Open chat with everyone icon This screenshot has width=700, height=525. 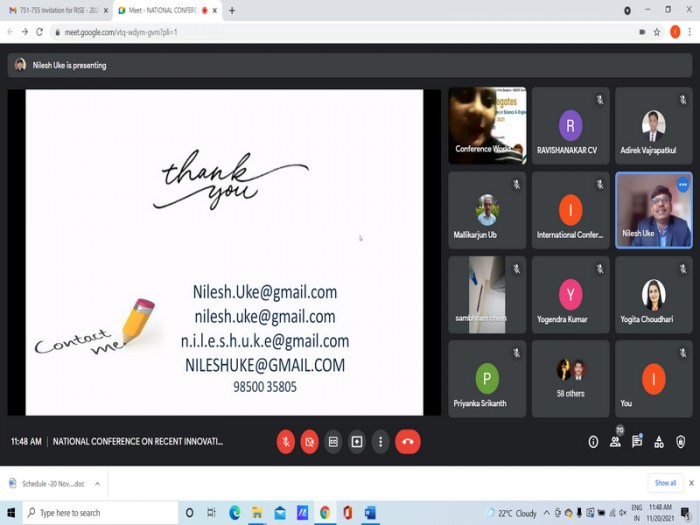637,442
